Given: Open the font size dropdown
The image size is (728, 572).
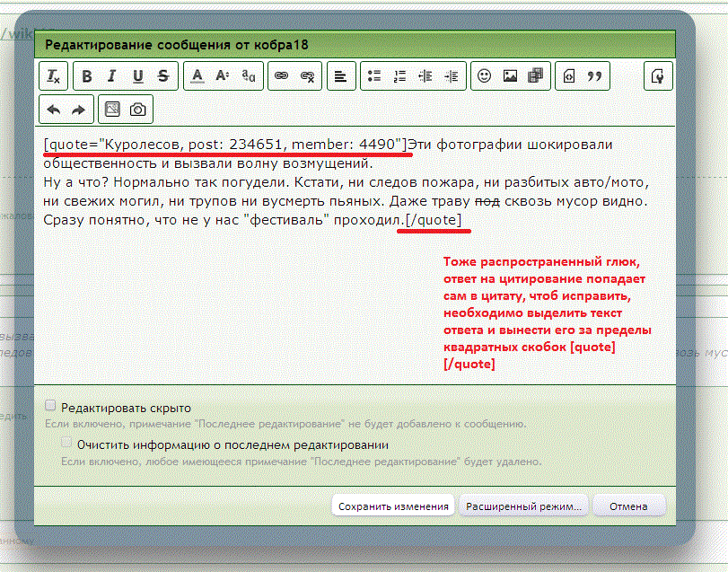Looking at the screenshot, I should [223, 77].
